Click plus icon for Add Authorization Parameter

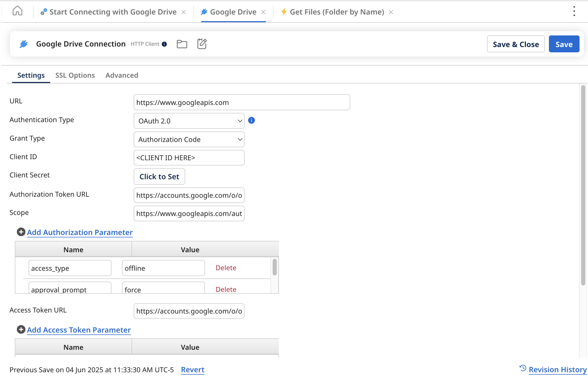click(x=21, y=232)
